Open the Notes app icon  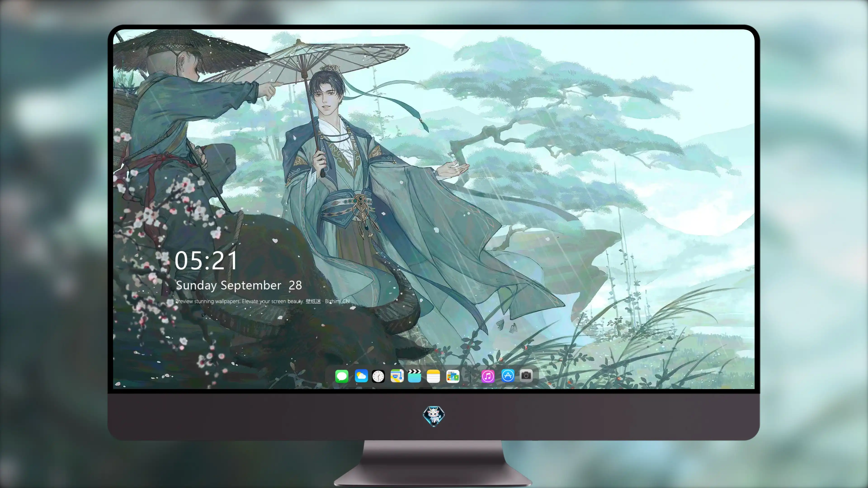[x=433, y=376]
